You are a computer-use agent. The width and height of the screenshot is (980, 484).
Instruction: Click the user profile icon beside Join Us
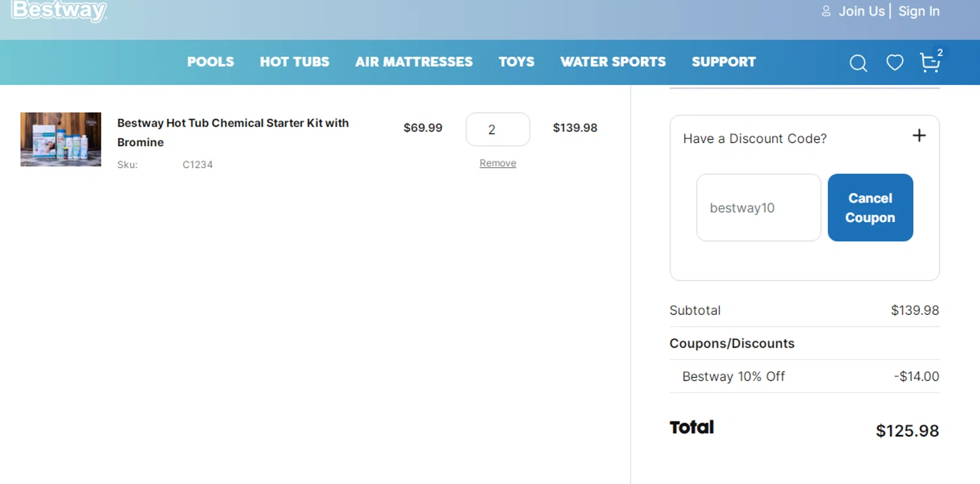tap(826, 11)
